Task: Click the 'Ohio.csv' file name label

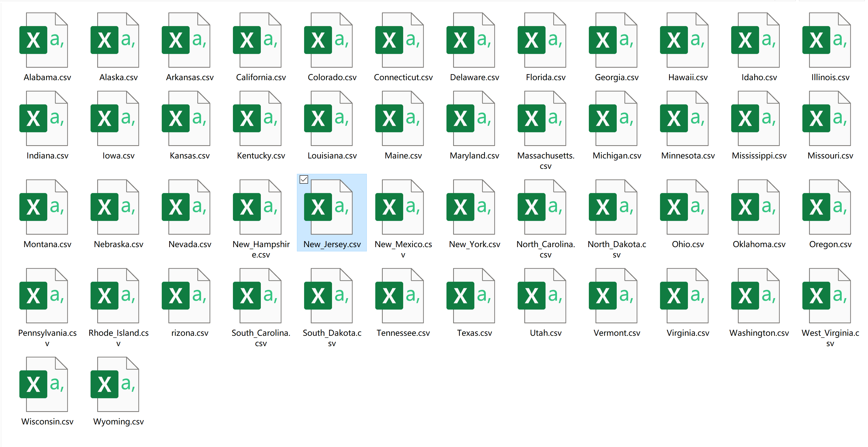Action: (688, 244)
